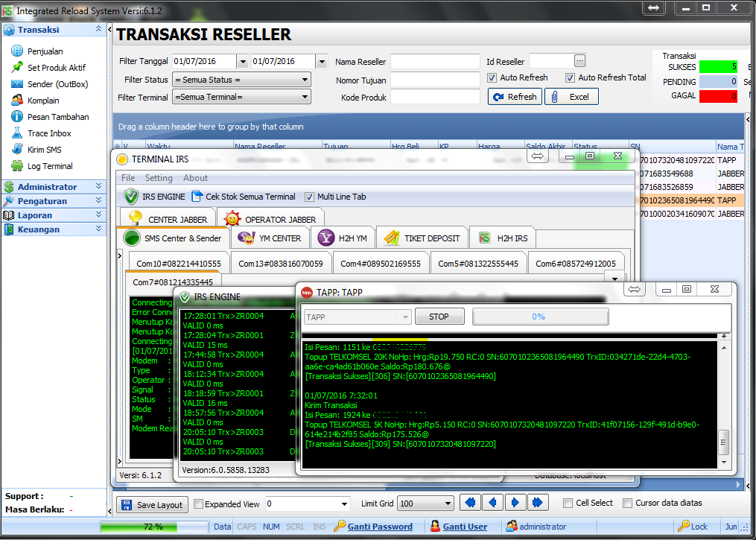The image size is (756, 540).
Task: Click the Refresh button
Action: (x=515, y=96)
